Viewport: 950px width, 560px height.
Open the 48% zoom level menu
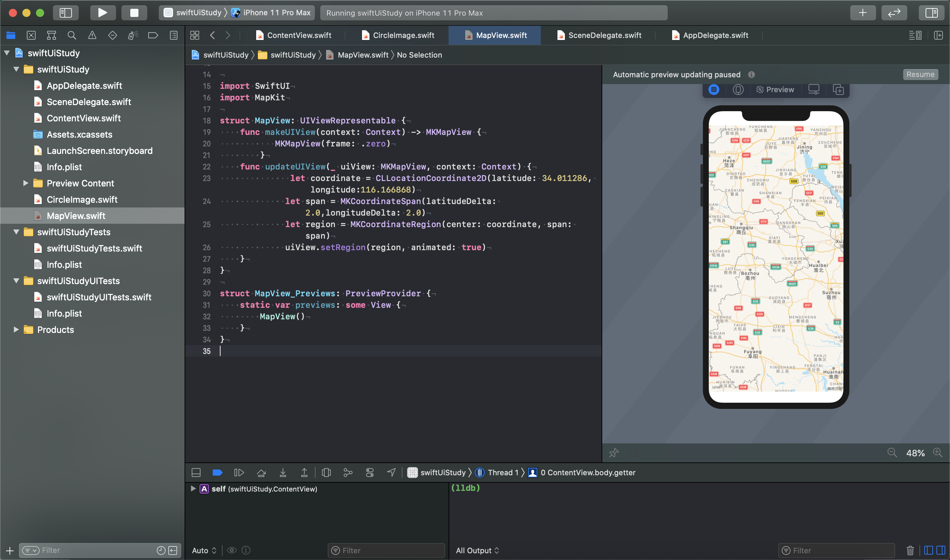(x=915, y=453)
